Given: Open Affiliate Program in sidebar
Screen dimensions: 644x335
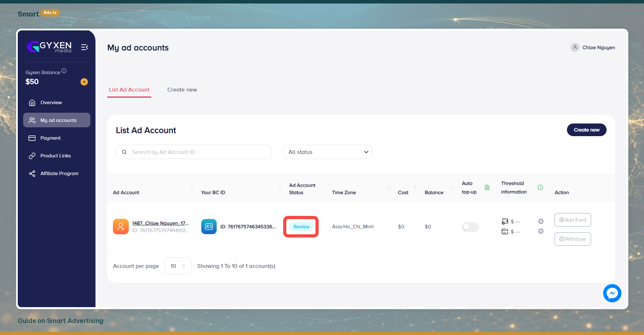Looking at the screenshot, I should click(57, 174).
